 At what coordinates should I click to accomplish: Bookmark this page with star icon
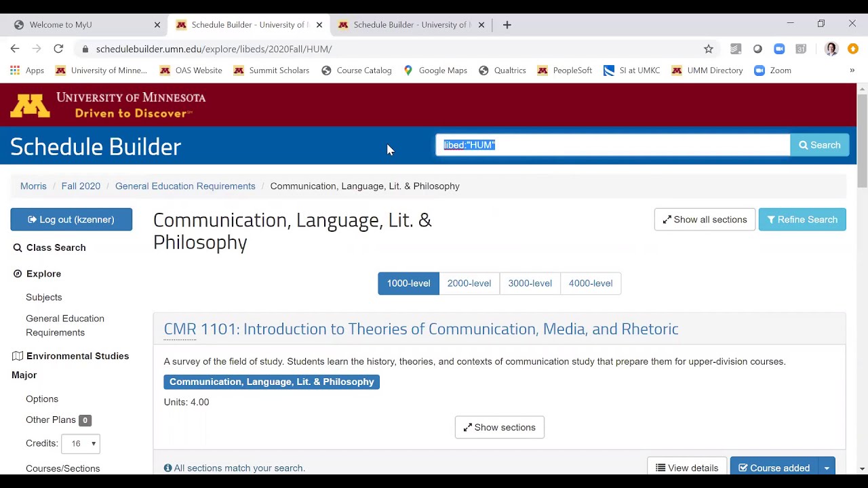pyautogui.click(x=709, y=49)
